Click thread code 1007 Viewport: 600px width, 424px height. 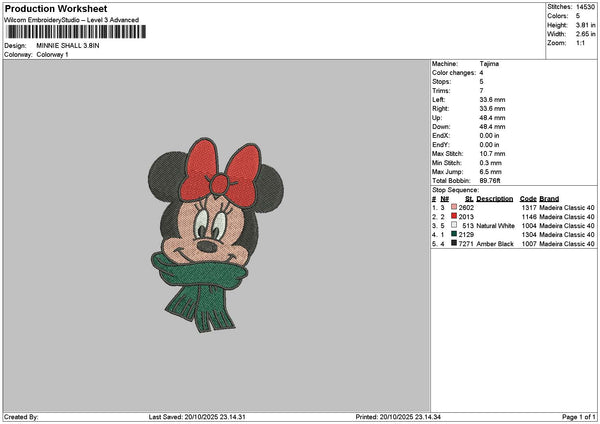(529, 244)
